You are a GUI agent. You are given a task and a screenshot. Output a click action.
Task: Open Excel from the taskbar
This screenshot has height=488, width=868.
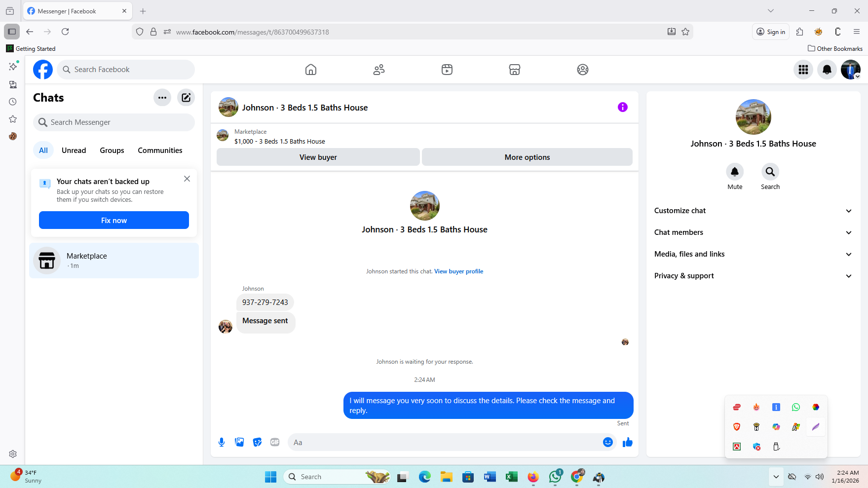[x=511, y=477]
